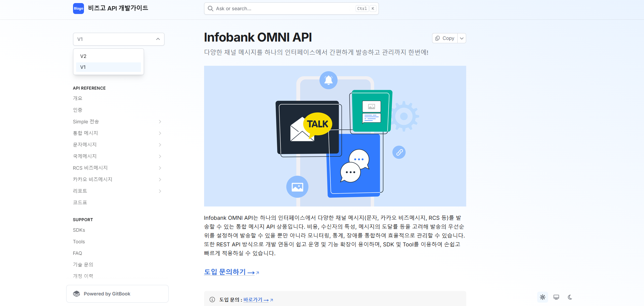This screenshot has width=644, height=306.
Task: Click the Bizgo logo icon
Action: [78, 9]
